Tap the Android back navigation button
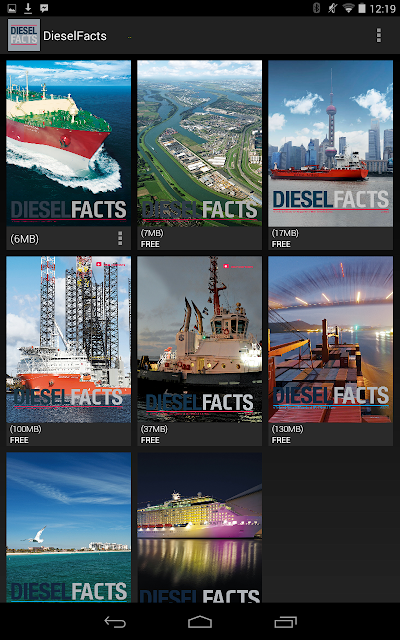400x640 pixels. [x=115, y=622]
